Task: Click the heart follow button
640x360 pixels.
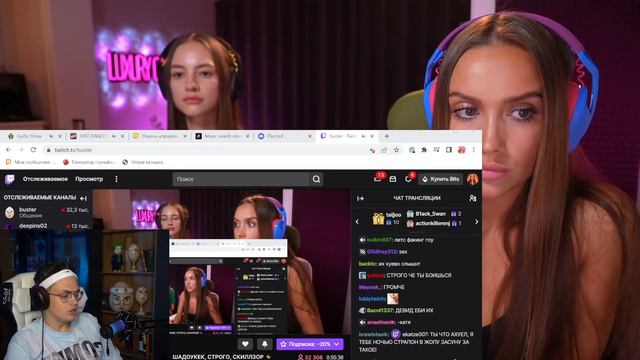Action: [245, 344]
